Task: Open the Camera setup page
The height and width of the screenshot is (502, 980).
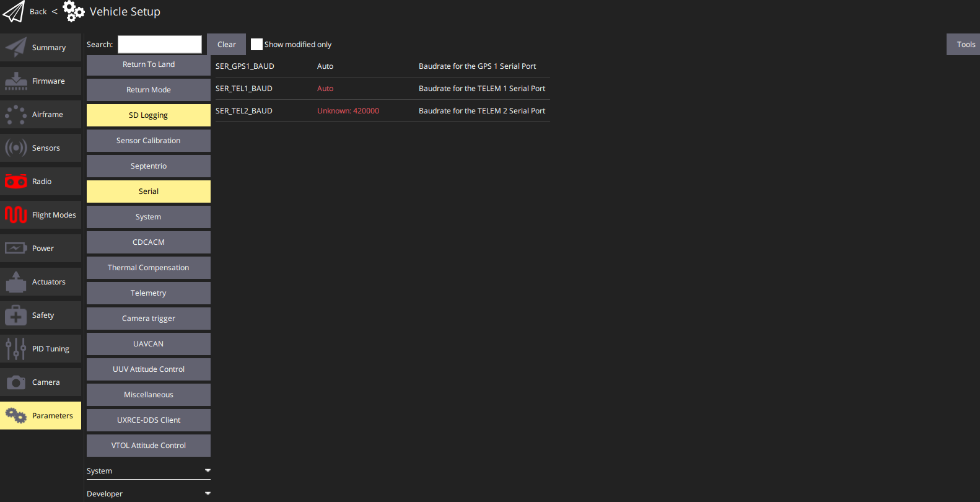Action: click(41, 382)
